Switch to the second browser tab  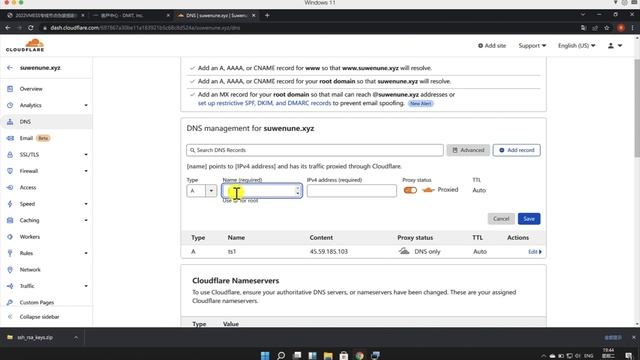[x=131, y=15]
